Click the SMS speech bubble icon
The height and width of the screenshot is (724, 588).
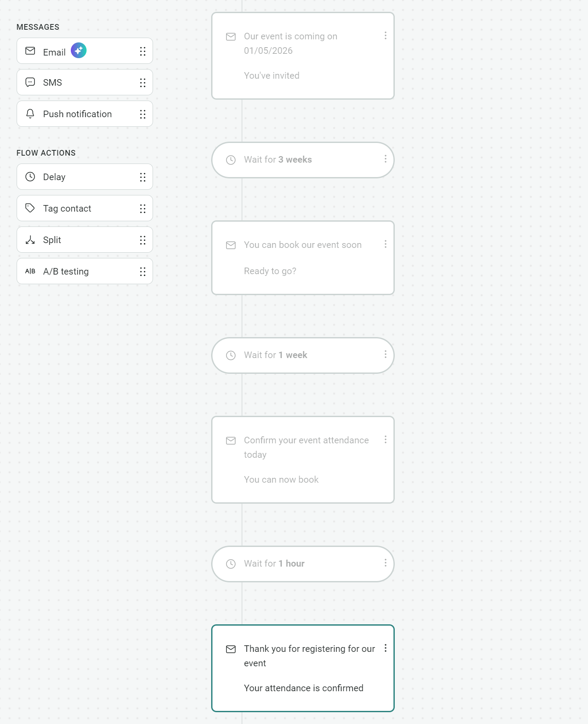coord(30,82)
